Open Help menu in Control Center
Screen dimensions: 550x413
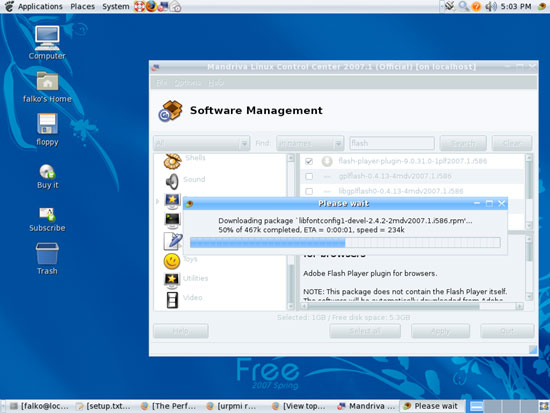pos(216,83)
